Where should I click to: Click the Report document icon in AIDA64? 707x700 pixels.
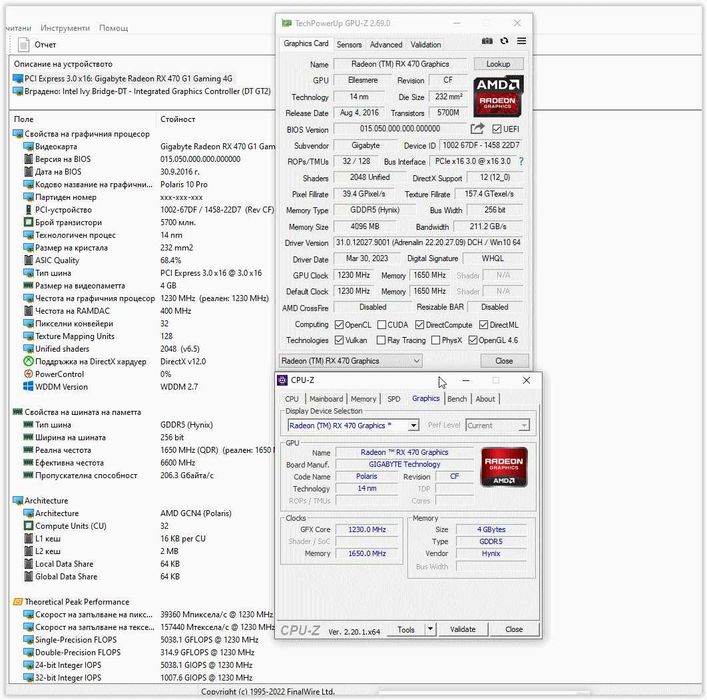(x=23, y=45)
